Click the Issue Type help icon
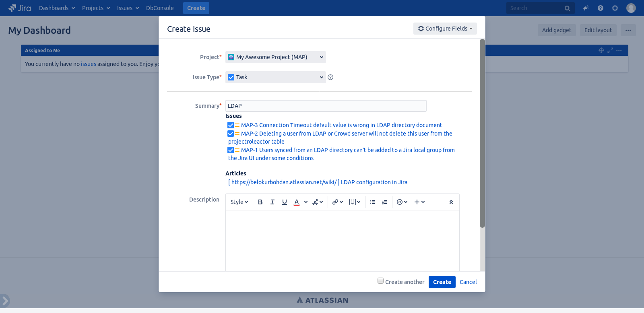 (x=330, y=77)
